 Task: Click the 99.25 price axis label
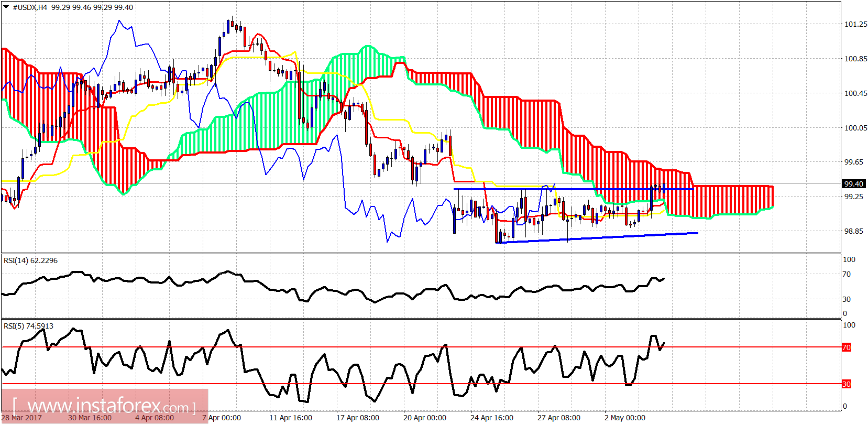854,197
